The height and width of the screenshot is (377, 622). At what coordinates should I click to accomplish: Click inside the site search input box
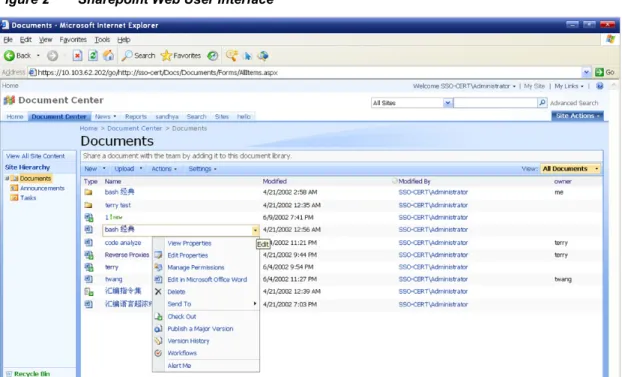point(495,103)
